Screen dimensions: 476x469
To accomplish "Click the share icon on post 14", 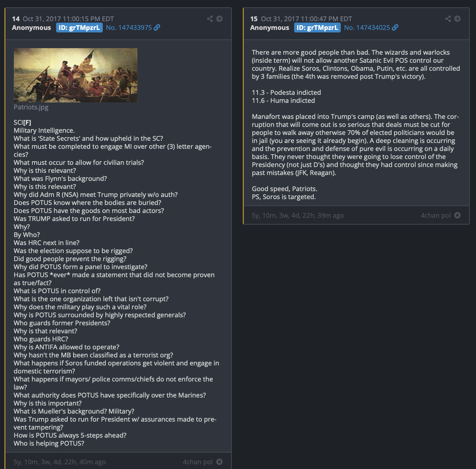I will tap(210, 19).
